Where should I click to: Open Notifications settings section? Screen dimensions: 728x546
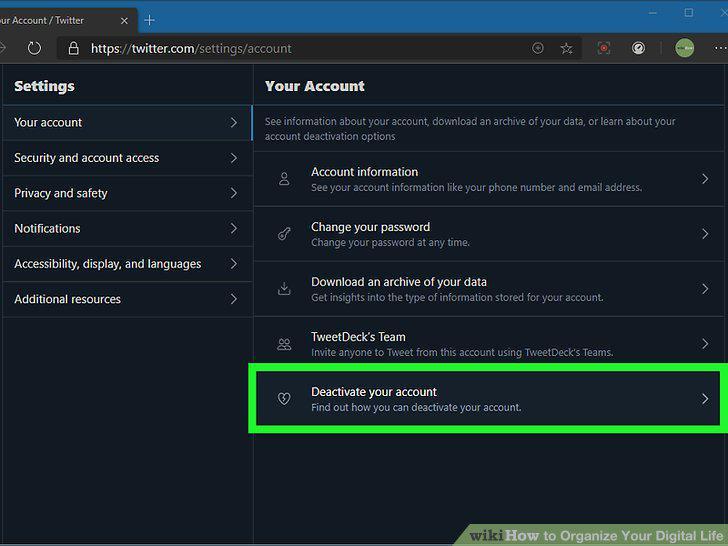(128, 228)
